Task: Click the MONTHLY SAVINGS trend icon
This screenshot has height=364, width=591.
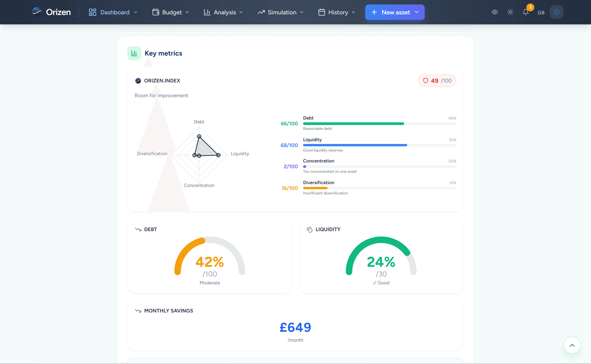Action: (138, 311)
